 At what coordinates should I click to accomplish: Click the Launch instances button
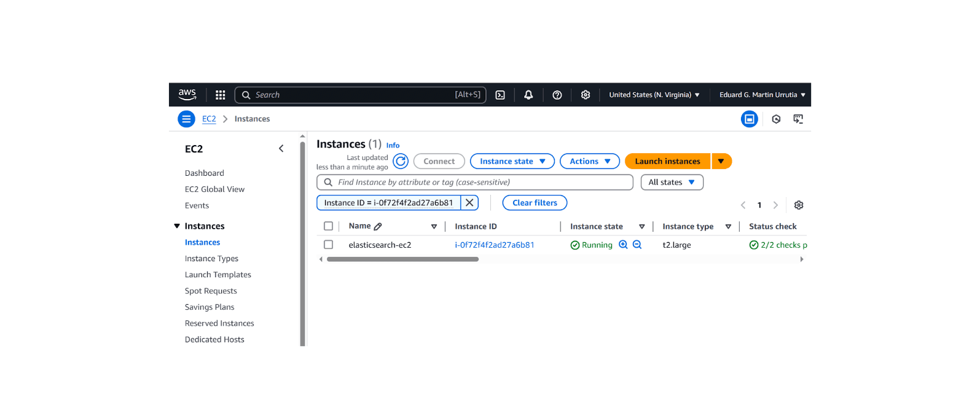(x=667, y=162)
